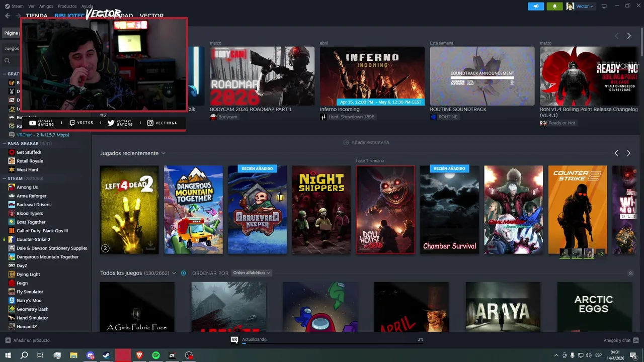
Task: Select Dying Light in the sidebar
Action: point(28,274)
